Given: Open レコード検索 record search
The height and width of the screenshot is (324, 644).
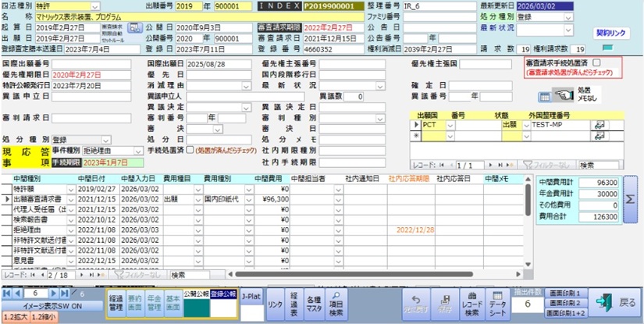Looking at the screenshot, I should point(471,304).
